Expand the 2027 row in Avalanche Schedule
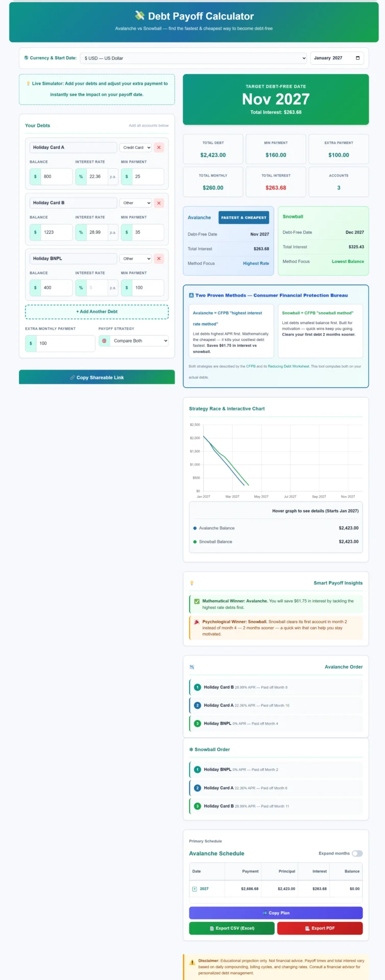The width and height of the screenshot is (385, 980). tap(195, 889)
